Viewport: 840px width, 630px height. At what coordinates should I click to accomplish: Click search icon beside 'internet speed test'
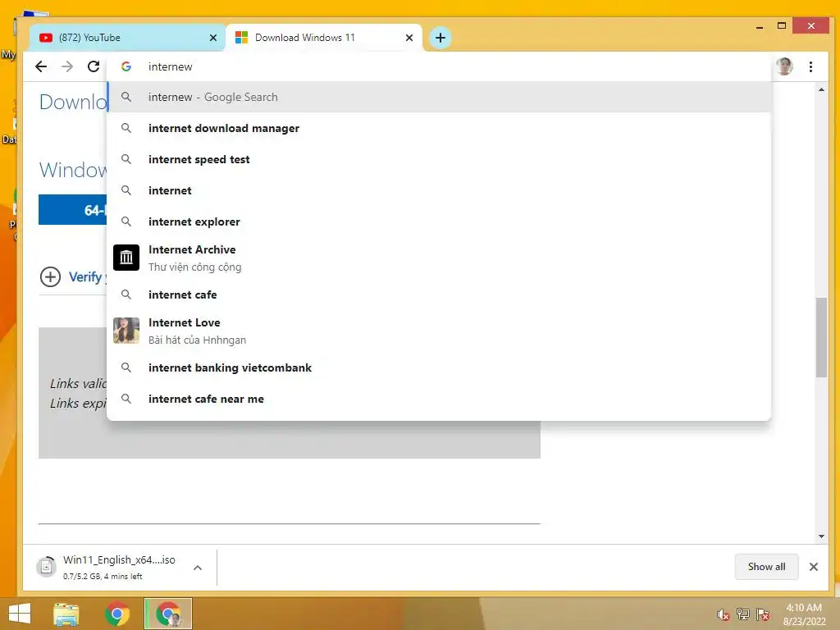126,159
